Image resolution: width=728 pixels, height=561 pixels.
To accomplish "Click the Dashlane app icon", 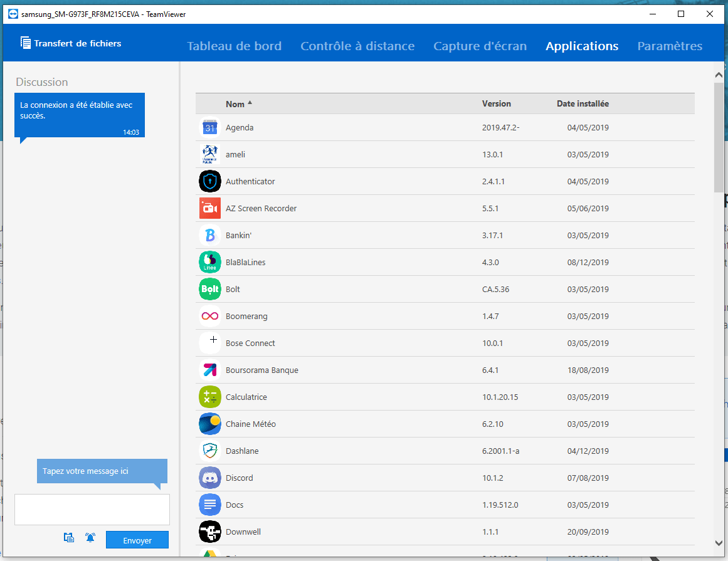I will click(x=210, y=451).
